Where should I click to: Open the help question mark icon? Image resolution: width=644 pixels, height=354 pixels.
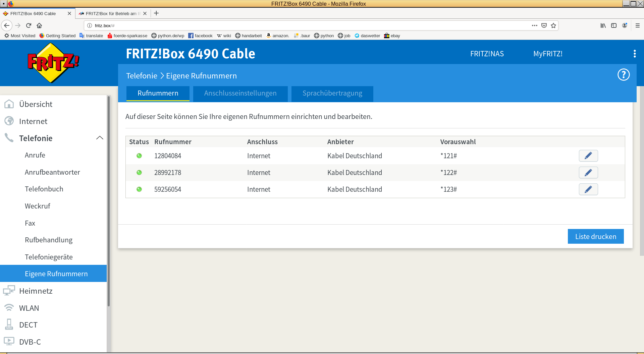624,74
